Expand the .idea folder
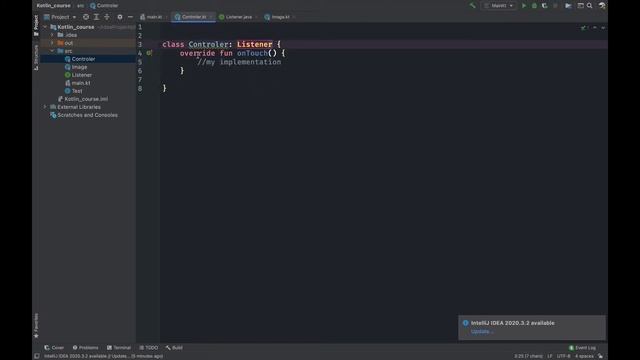 tap(52, 35)
